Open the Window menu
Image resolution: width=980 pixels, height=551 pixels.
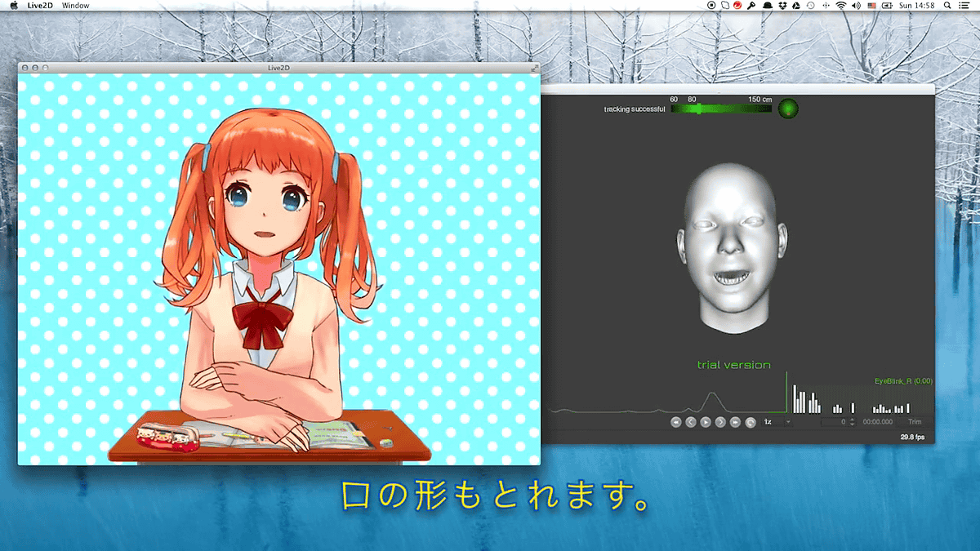tap(76, 6)
